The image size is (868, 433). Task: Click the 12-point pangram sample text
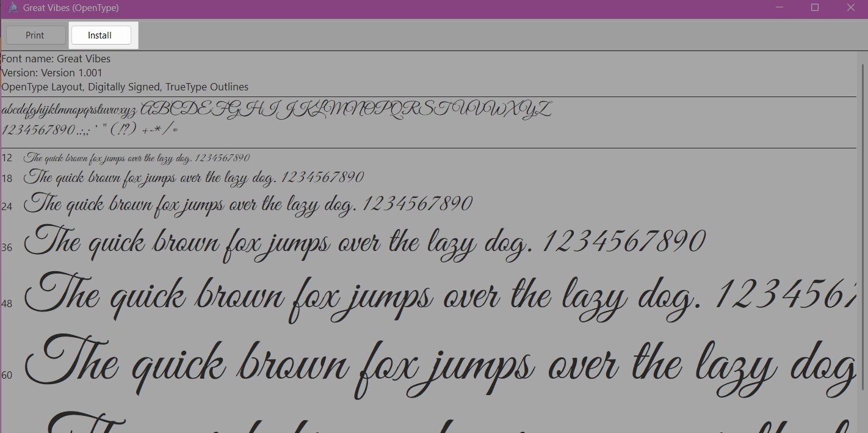tap(137, 158)
